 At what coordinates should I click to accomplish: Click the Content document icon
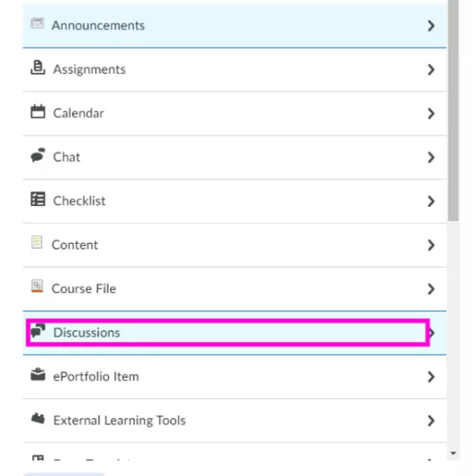pyautogui.click(x=37, y=242)
